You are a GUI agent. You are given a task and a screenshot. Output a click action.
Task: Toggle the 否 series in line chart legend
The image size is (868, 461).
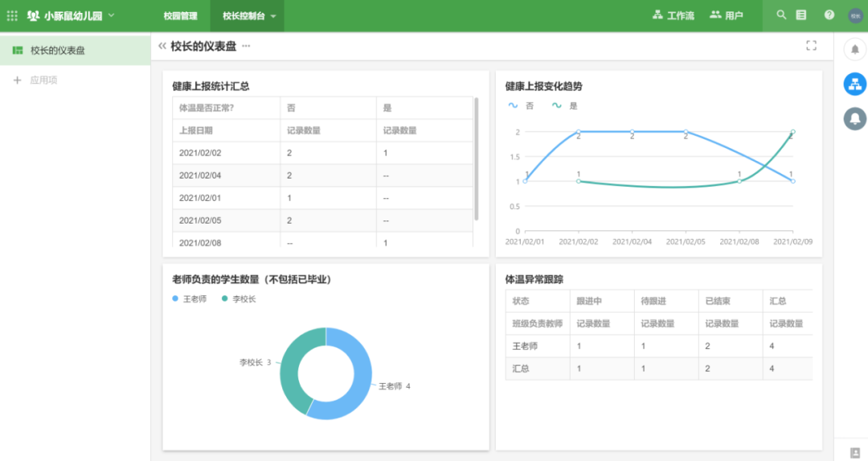point(522,106)
